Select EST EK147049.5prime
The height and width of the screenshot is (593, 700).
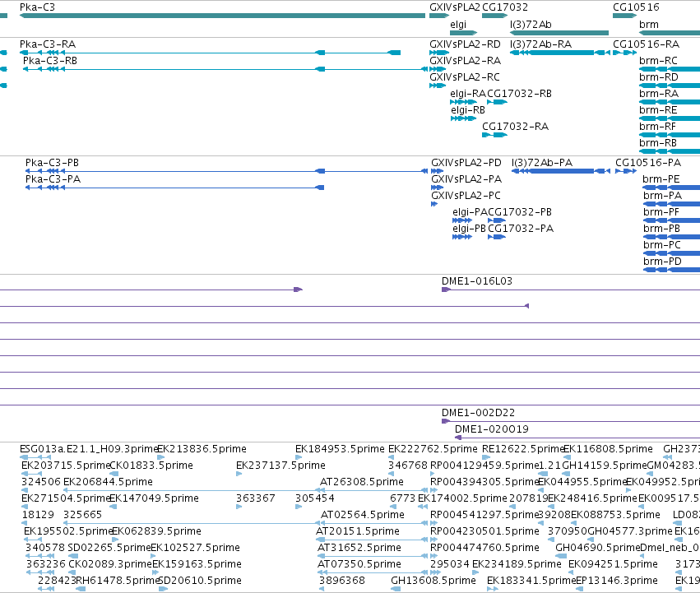[113, 507]
